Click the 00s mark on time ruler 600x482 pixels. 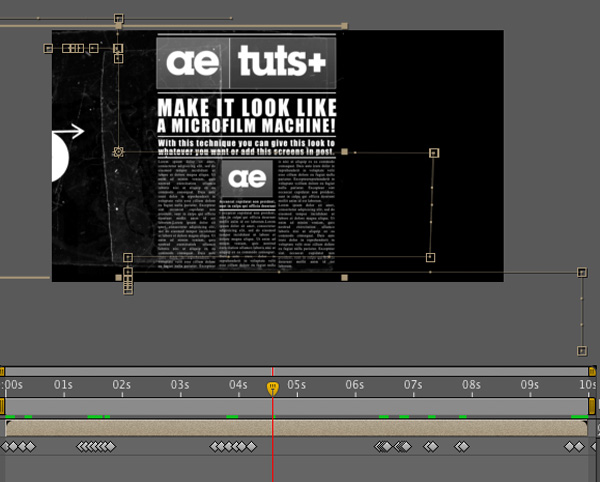tap(13, 384)
